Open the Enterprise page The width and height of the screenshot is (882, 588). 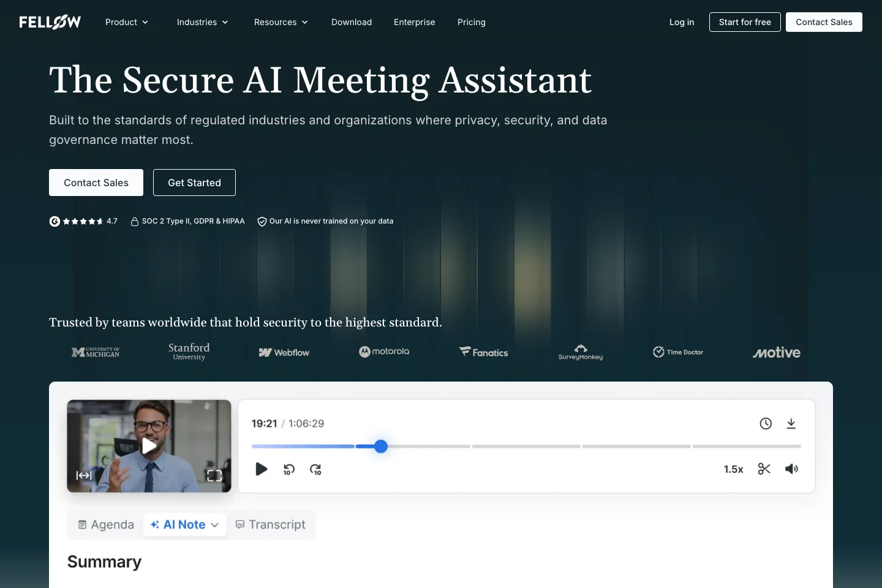[415, 22]
